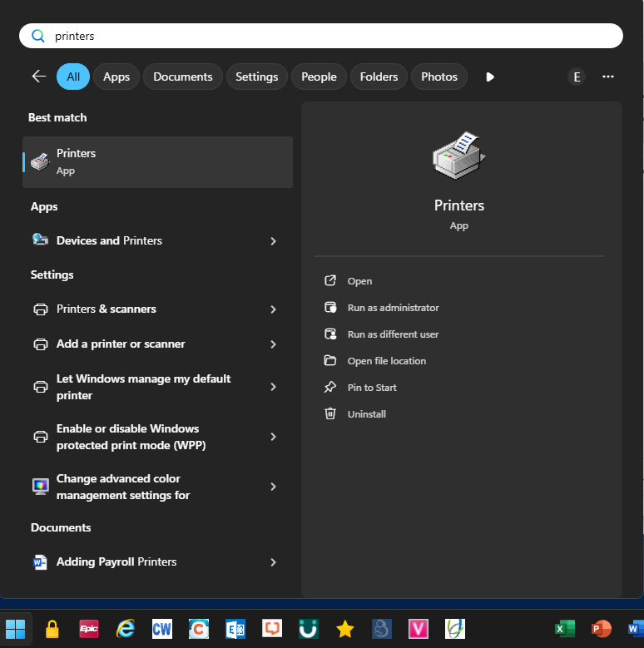This screenshot has height=648, width=644.
Task: Click into the search box containing printers
Action: pos(321,36)
